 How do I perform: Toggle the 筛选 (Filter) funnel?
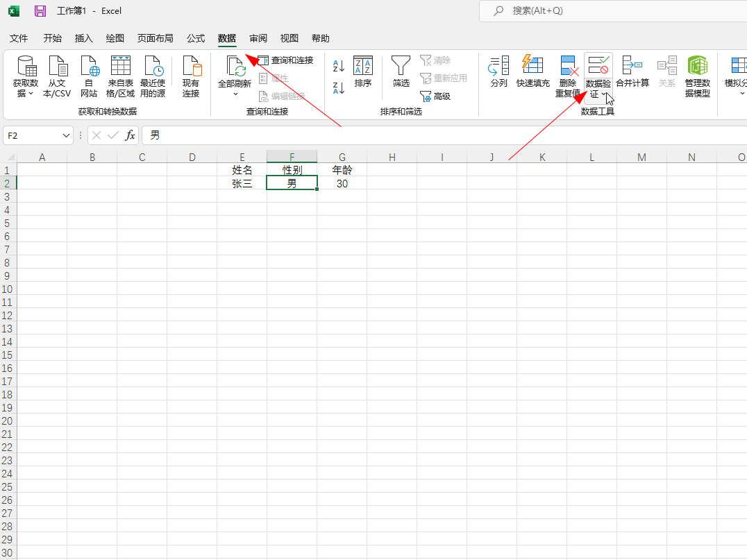pyautogui.click(x=401, y=71)
